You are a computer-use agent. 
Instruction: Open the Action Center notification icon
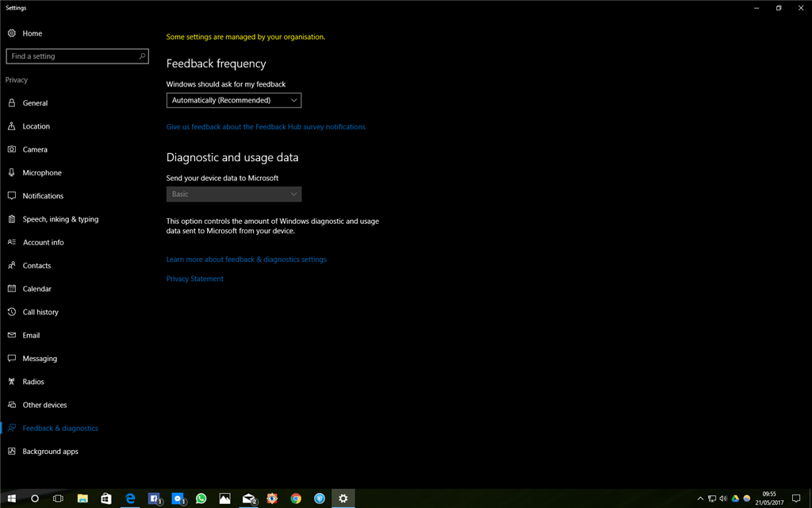[796, 498]
